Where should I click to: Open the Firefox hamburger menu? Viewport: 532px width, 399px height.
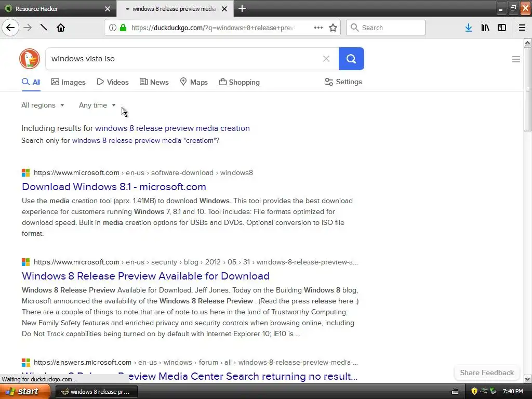[x=522, y=28]
